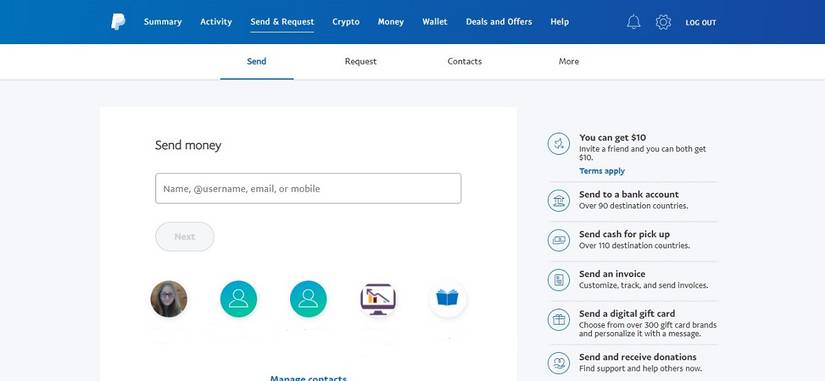Image resolution: width=825 pixels, height=381 pixels.
Task: Open the notifications bell
Action: point(633,22)
